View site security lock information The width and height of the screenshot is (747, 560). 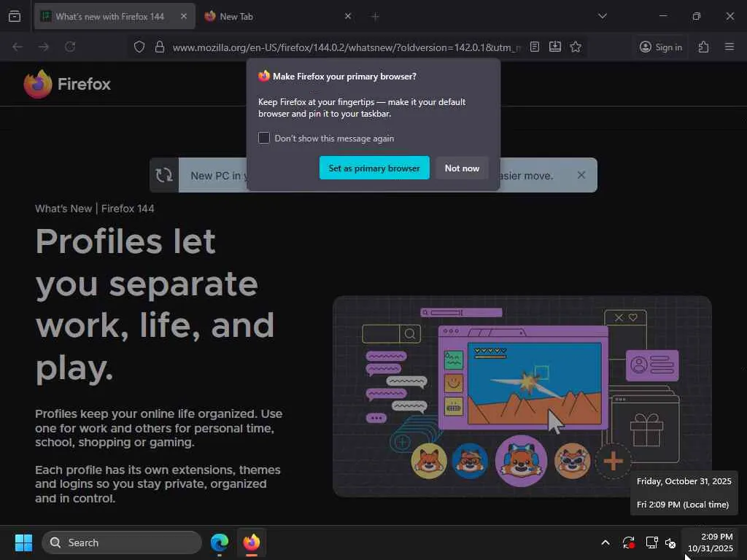click(x=160, y=47)
